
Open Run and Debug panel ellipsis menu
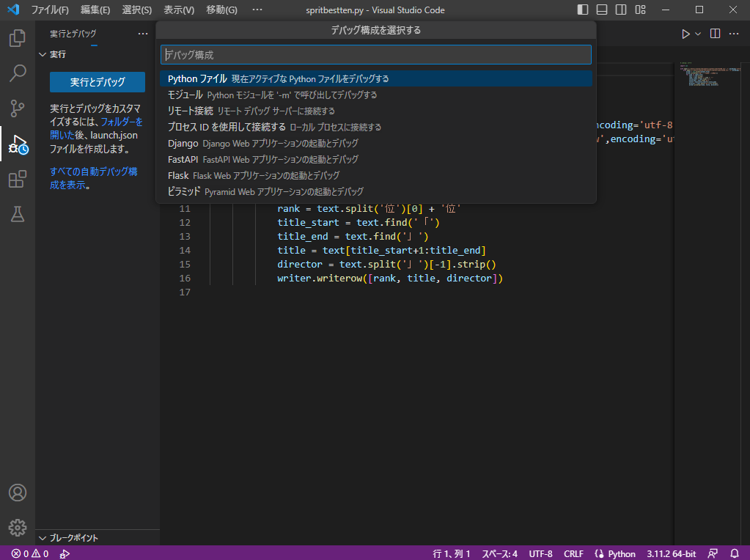click(x=142, y=34)
